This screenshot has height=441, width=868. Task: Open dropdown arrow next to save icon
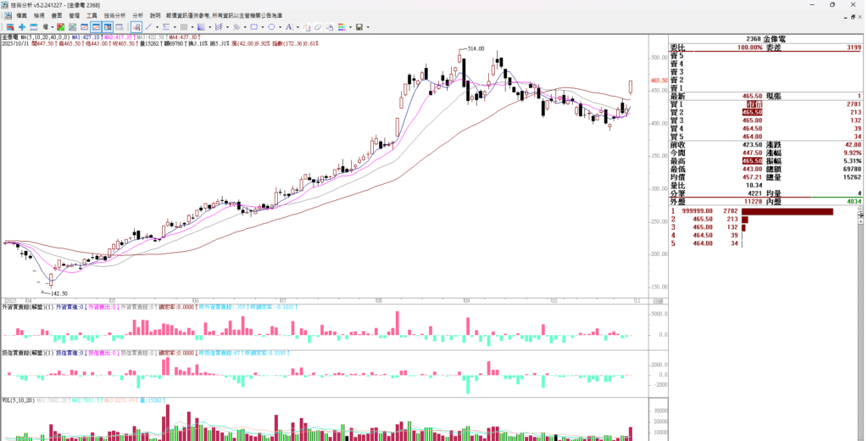point(368,26)
